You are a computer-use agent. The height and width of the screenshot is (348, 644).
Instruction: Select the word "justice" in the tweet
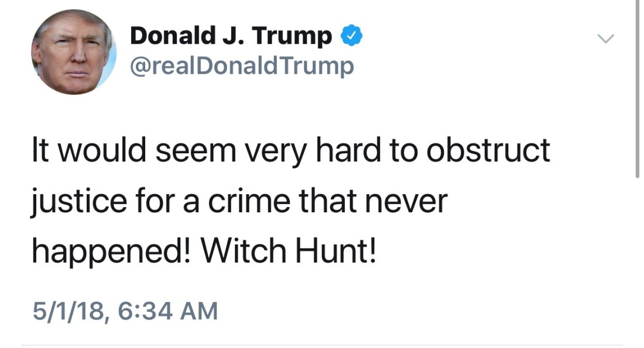pyautogui.click(x=78, y=201)
